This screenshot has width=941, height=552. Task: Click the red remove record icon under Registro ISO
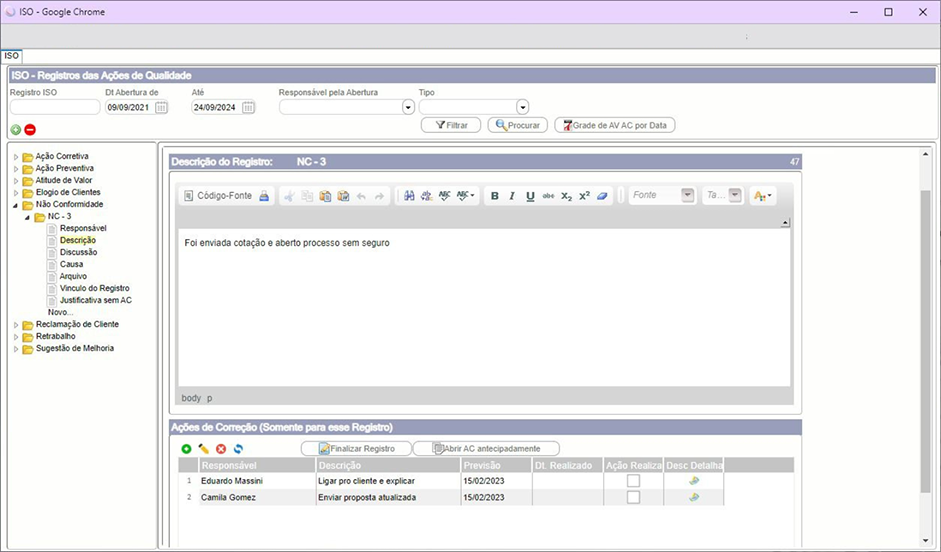[x=30, y=129]
